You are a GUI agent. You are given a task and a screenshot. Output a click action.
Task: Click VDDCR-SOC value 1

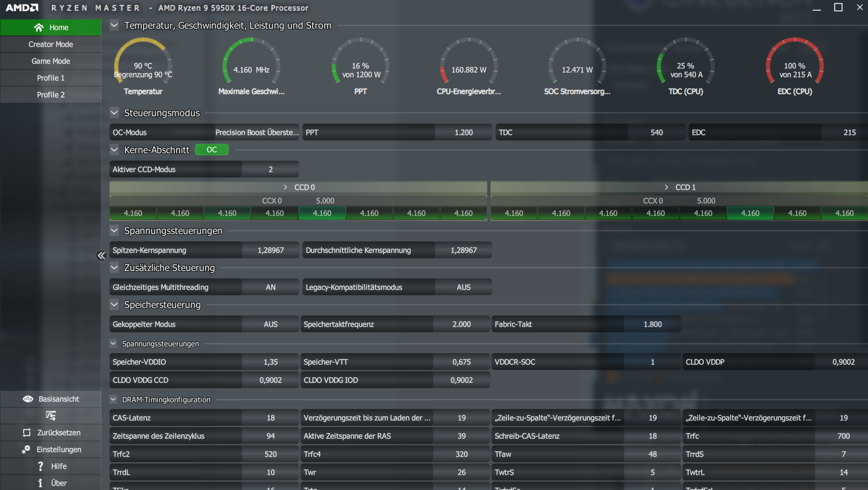653,362
